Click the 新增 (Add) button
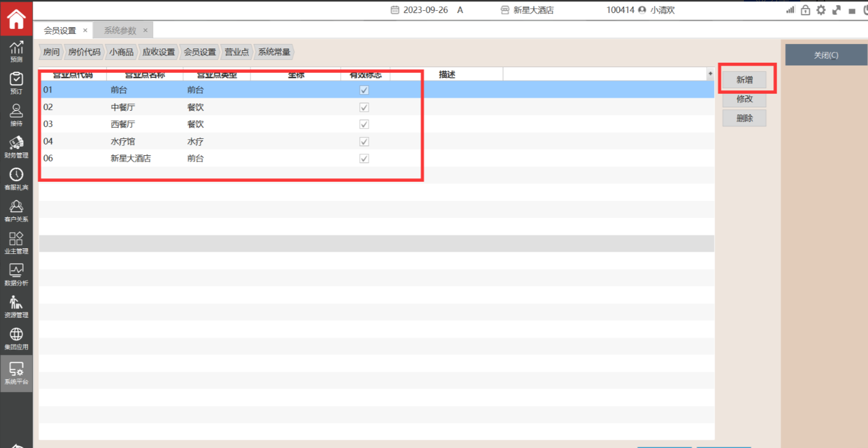 (x=744, y=80)
